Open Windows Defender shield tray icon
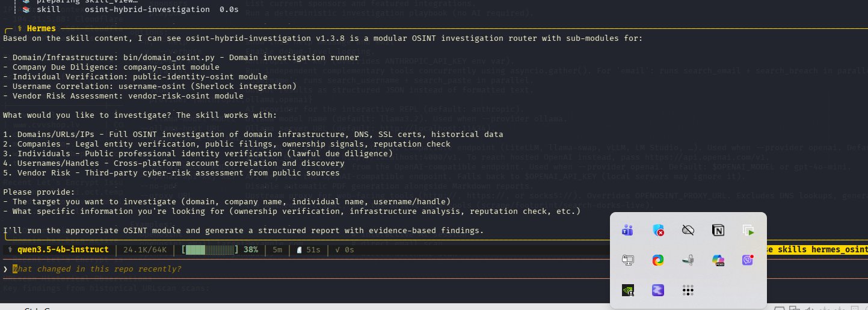The width and height of the screenshot is (868, 310). pyautogui.click(x=658, y=230)
